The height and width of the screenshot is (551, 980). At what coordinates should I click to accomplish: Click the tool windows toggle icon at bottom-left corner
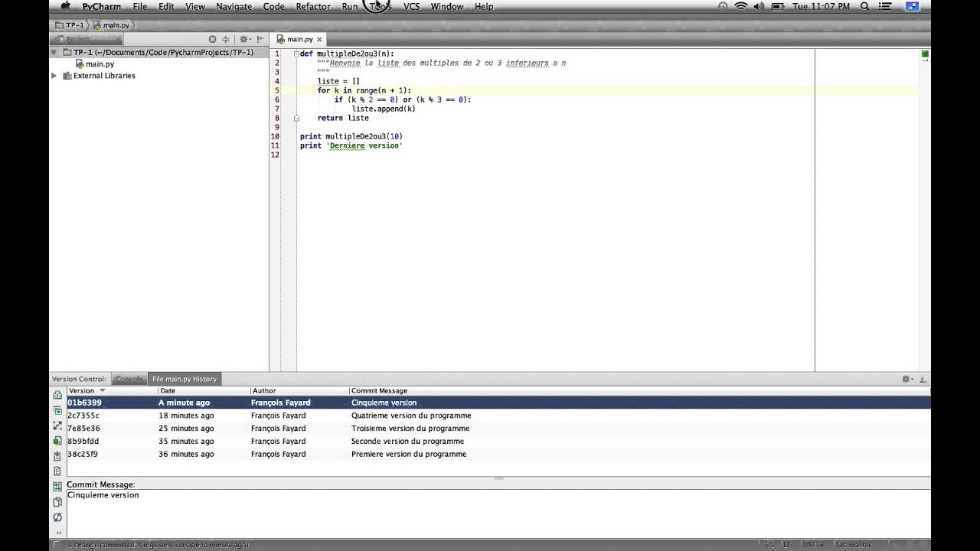(57, 545)
